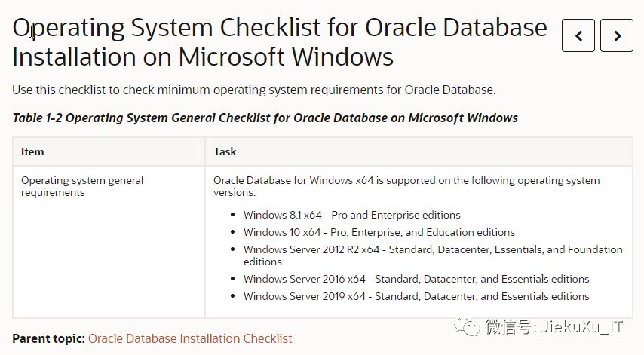Click the "Use this checklist" intro sentence

(x=253, y=90)
